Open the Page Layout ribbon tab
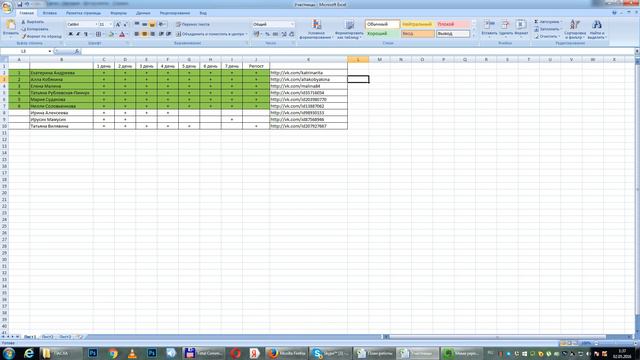 tap(83, 13)
